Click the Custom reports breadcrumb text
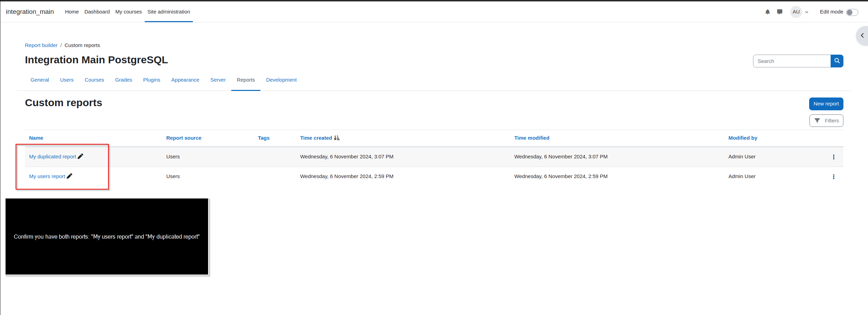Screen dimensions: 868x315 (82, 45)
